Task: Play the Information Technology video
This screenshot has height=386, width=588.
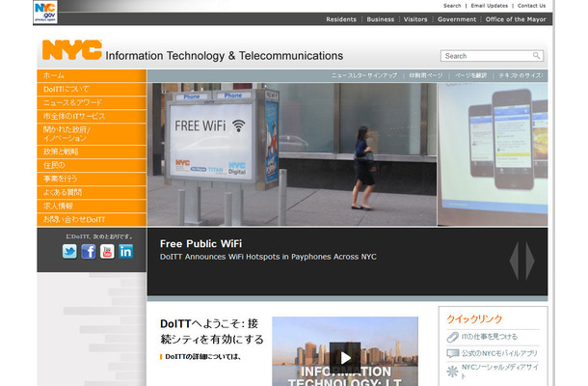Action: click(x=345, y=357)
